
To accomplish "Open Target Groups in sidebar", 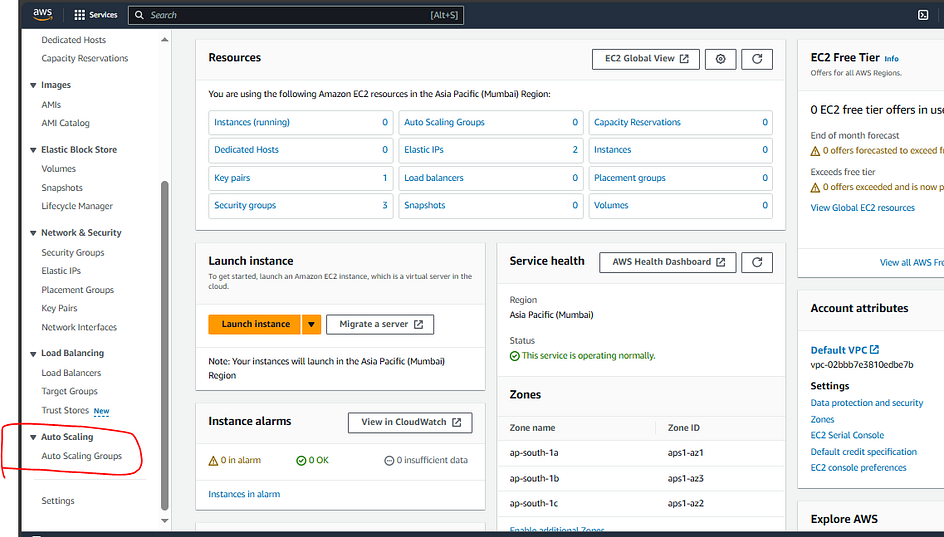I will point(69,391).
